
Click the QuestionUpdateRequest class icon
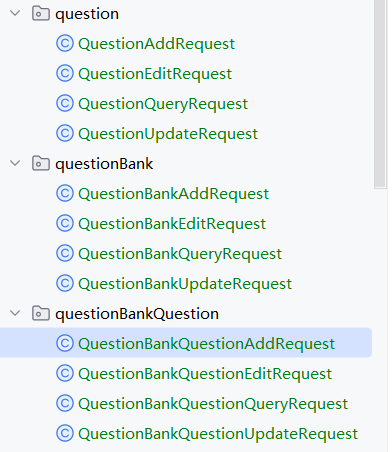pos(65,133)
